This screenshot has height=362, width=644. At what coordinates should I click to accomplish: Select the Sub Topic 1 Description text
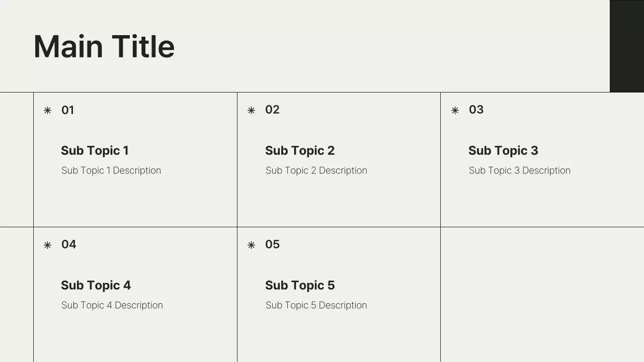pos(111,170)
